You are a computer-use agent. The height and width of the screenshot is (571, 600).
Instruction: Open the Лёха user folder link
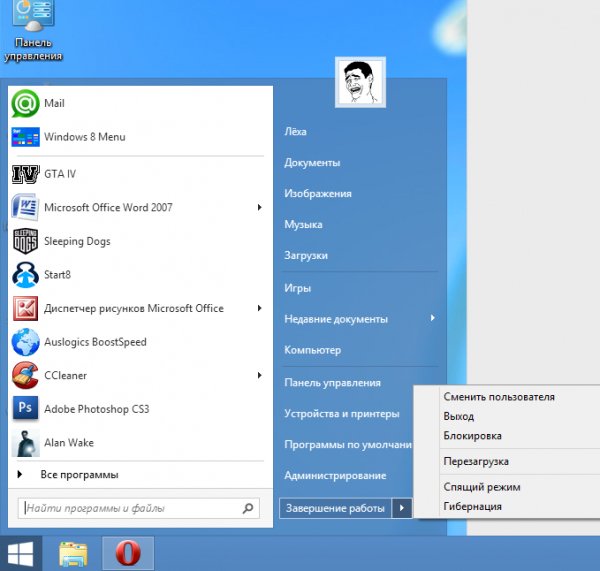(295, 132)
